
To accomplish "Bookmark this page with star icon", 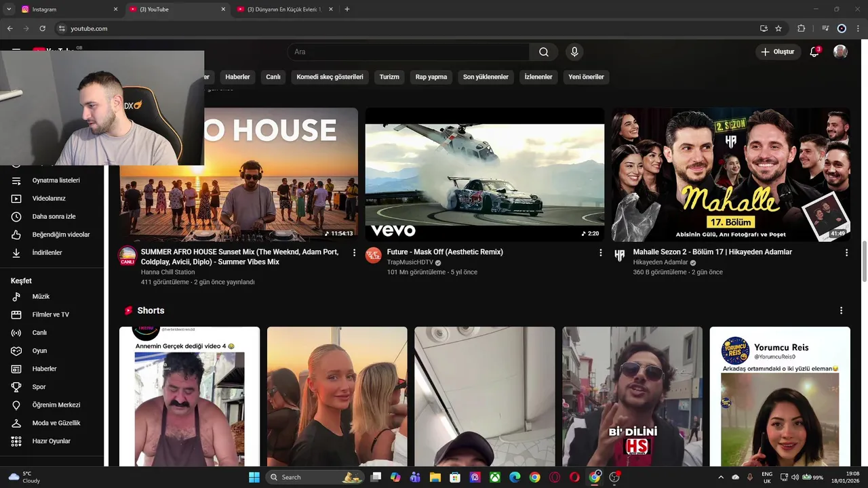I will coord(778,28).
